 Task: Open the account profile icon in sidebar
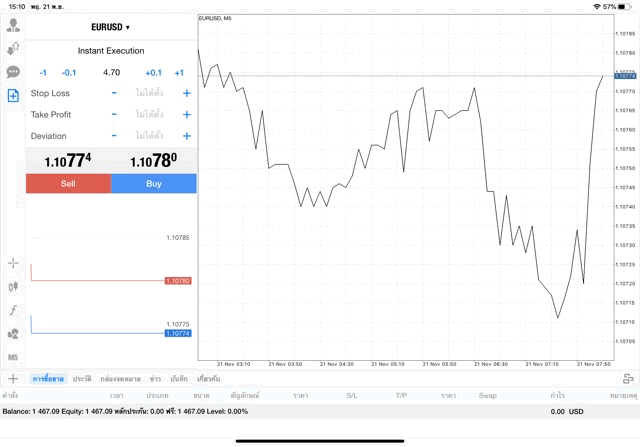click(x=13, y=25)
